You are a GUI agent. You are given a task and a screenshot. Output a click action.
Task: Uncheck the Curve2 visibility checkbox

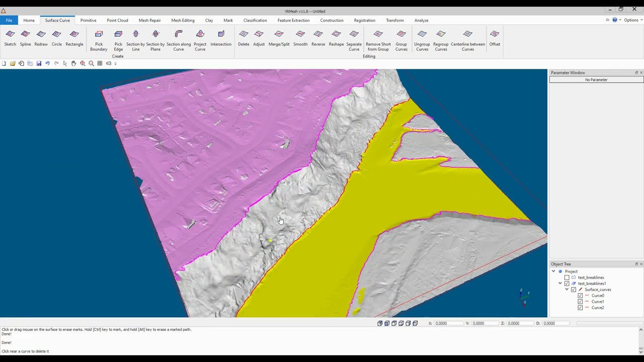[x=580, y=308]
